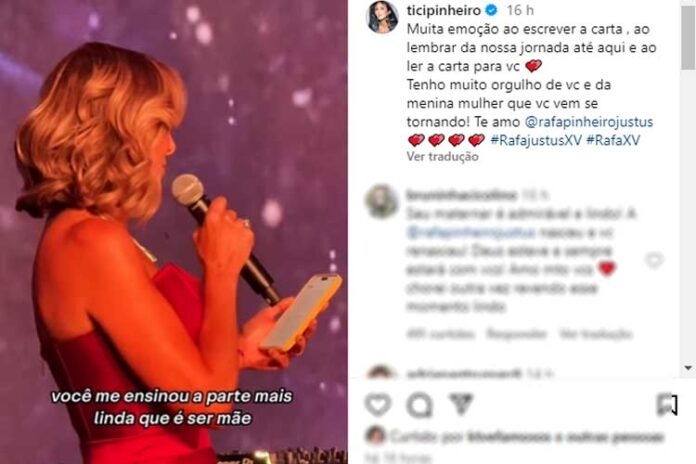
Task: Share the post using the paper plane icon
Action: tap(462, 404)
